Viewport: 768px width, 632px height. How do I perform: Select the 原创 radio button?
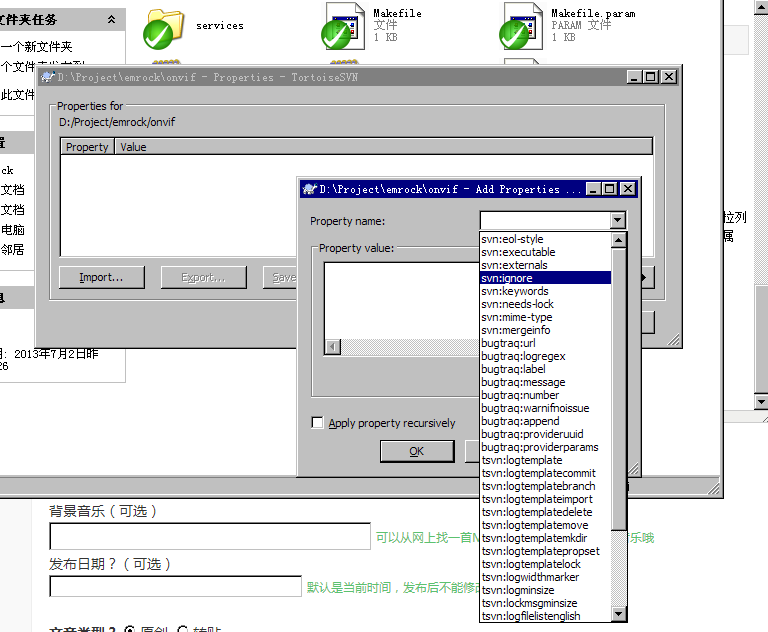point(129,629)
